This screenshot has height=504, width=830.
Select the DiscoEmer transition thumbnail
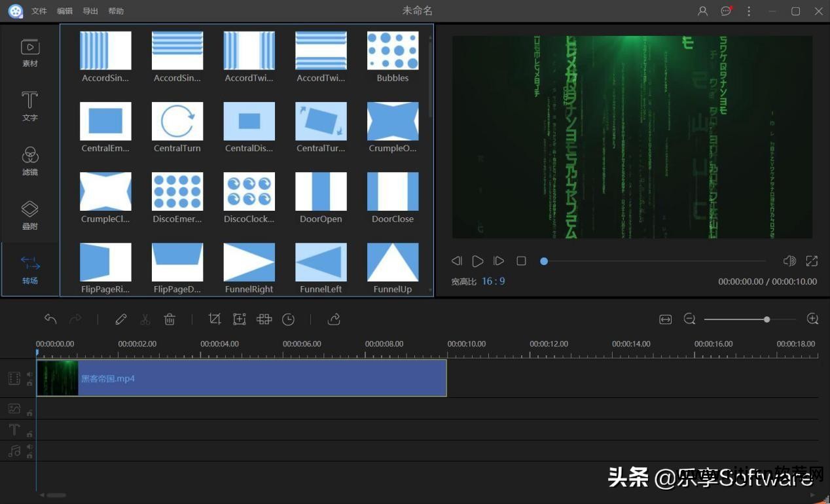177,191
